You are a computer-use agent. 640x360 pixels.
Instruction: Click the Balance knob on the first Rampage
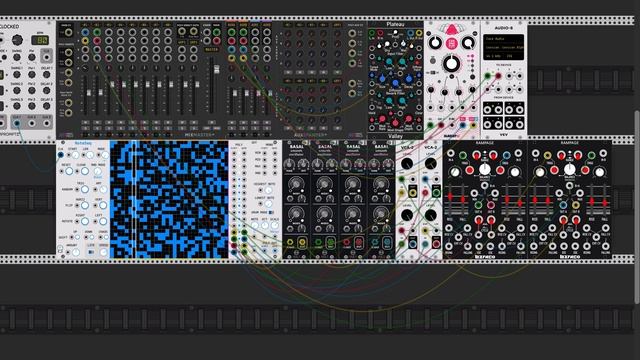[484, 169]
